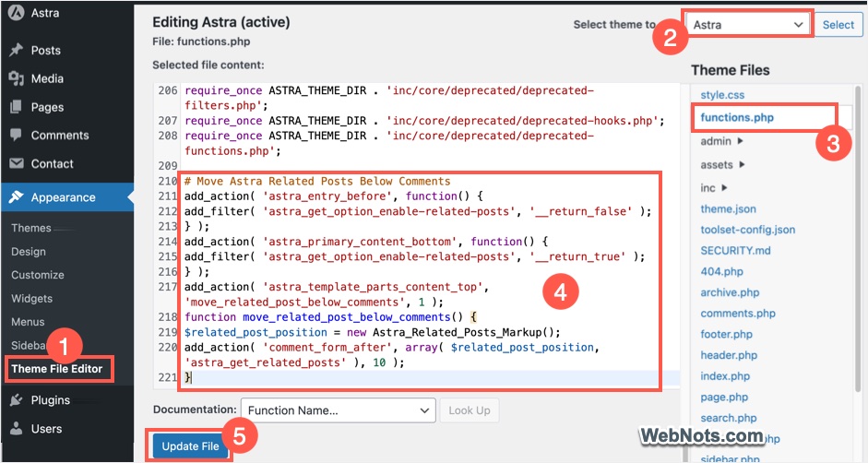
Task: Click the 'File: functions.php' label
Action: [201, 42]
